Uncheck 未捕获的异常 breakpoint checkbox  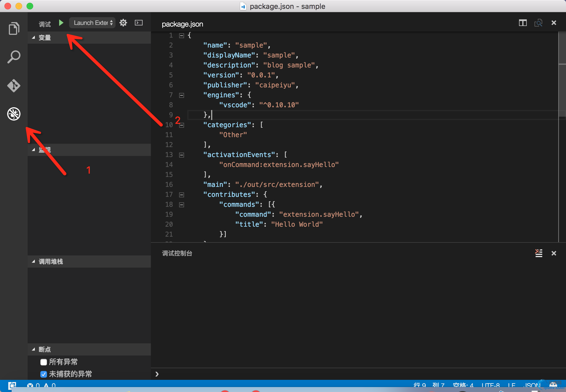coord(44,374)
